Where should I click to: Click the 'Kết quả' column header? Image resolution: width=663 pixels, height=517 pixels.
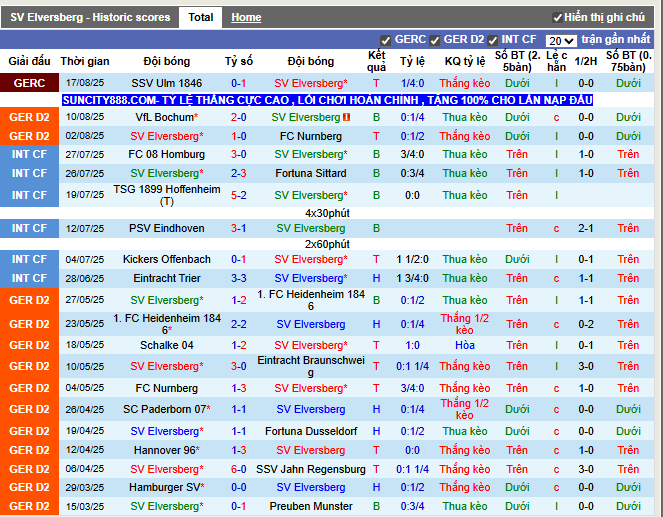376,61
